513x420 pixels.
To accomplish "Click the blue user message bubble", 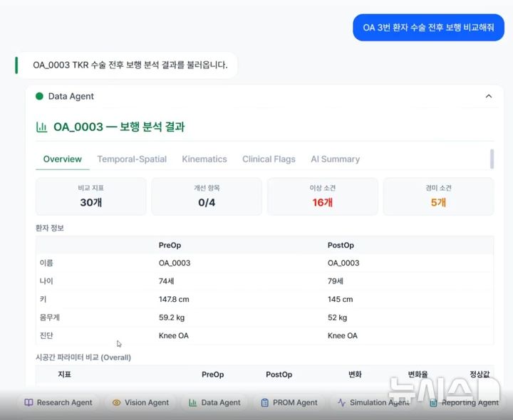I will 428,28.
